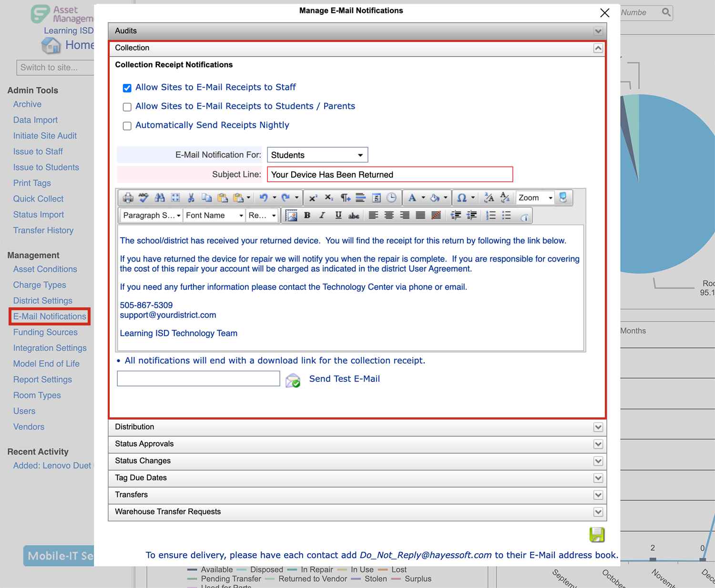
Task: Click the test e-mail address field
Action: pos(198,379)
